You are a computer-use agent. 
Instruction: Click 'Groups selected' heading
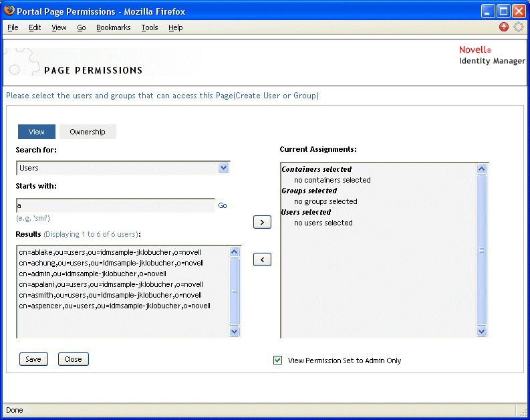click(x=309, y=191)
